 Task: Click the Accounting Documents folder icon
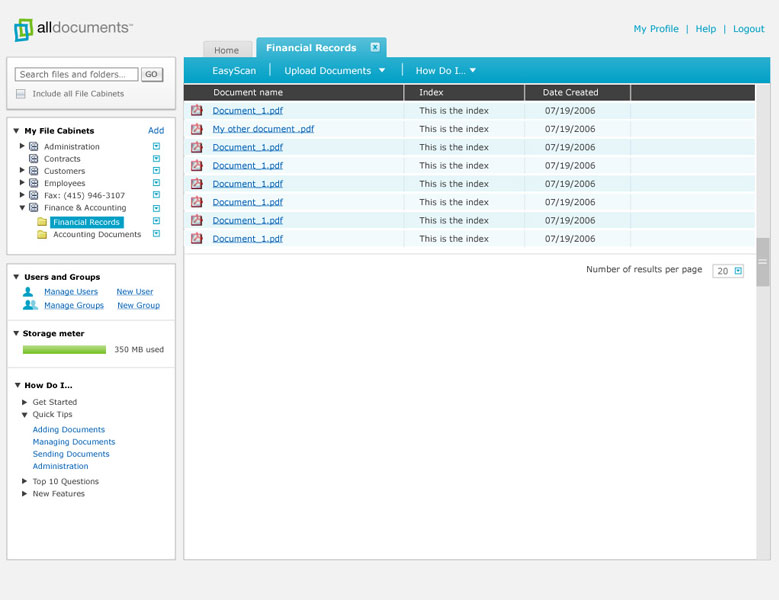click(x=42, y=235)
